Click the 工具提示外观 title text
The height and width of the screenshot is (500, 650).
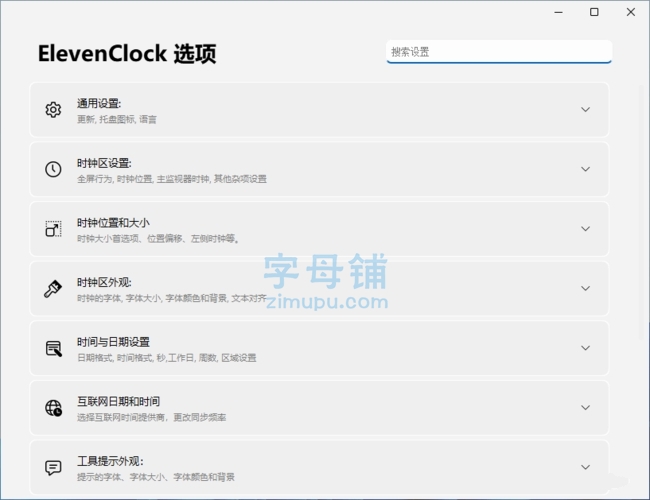(x=110, y=461)
